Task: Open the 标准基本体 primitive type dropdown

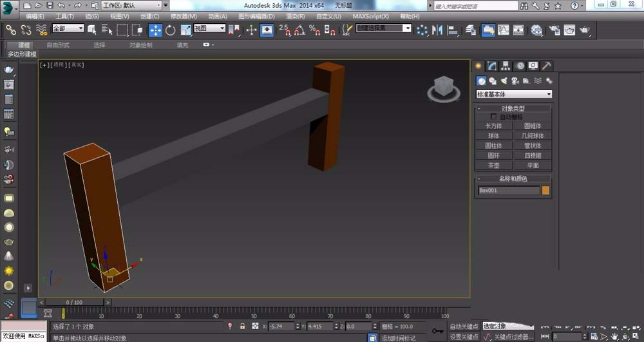Action: pos(513,94)
